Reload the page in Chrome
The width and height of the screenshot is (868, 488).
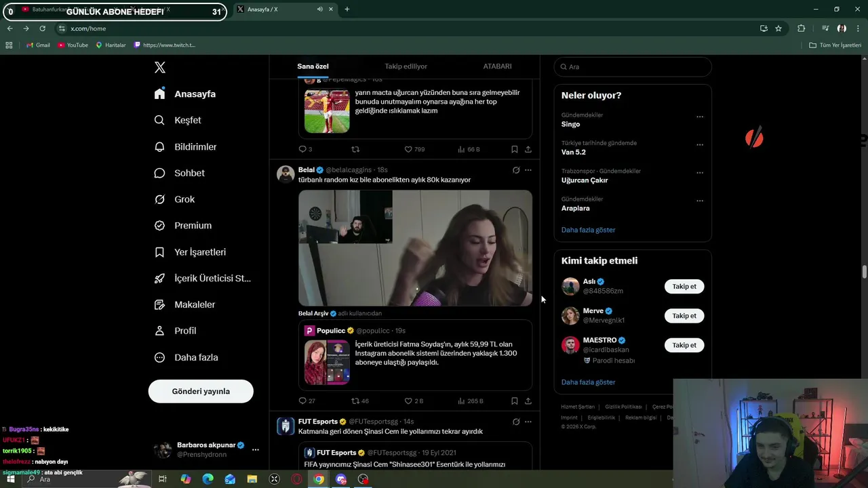pos(42,28)
